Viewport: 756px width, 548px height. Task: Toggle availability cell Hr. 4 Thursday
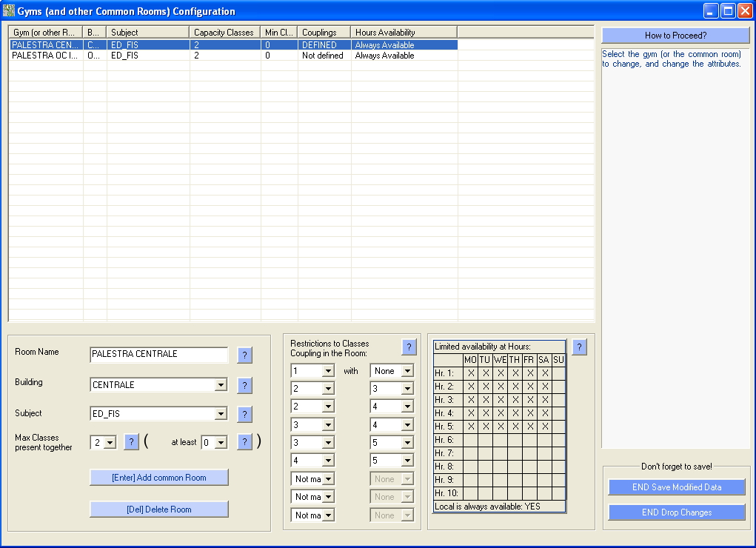515,413
